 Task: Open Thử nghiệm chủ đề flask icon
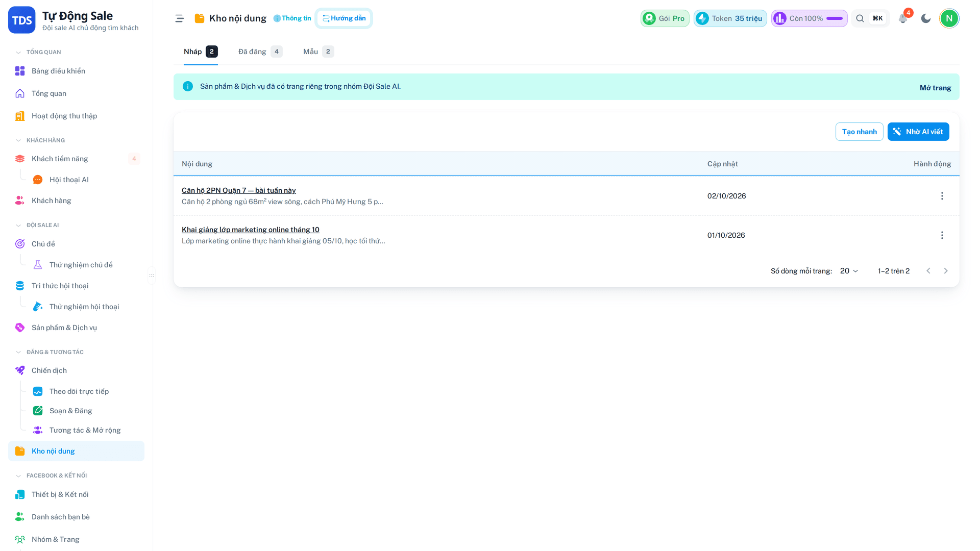38,265
